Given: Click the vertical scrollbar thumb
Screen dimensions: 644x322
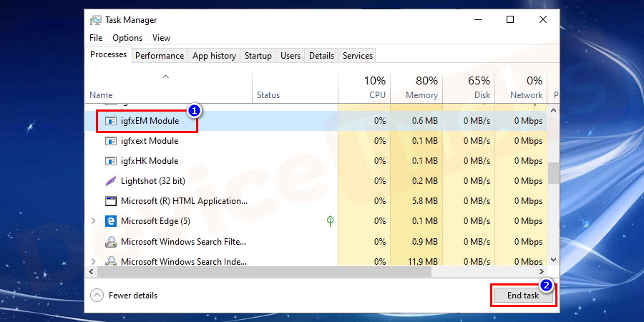Looking at the screenshot, I should (x=553, y=173).
